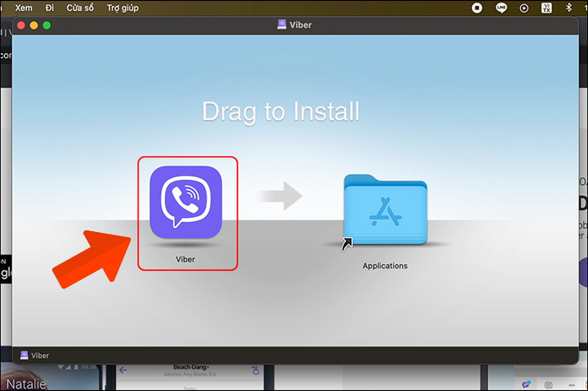Open the LINE menu bar icon

coord(501,8)
